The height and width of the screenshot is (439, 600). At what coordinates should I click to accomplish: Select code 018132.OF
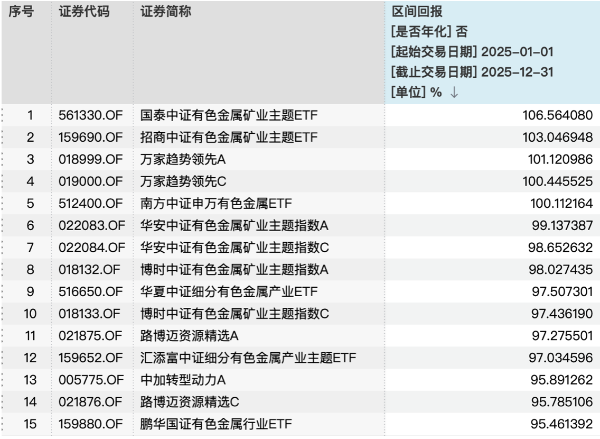click(x=90, y=270)
